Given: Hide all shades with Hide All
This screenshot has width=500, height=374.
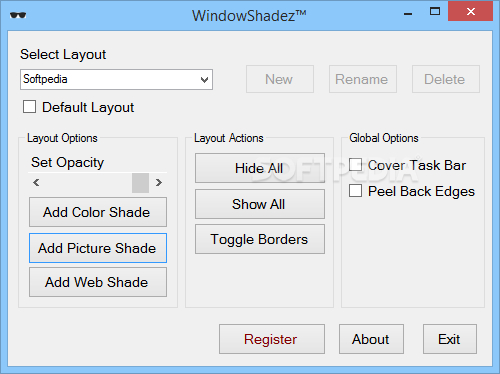Looking at the screenshot, I should 260,168.
